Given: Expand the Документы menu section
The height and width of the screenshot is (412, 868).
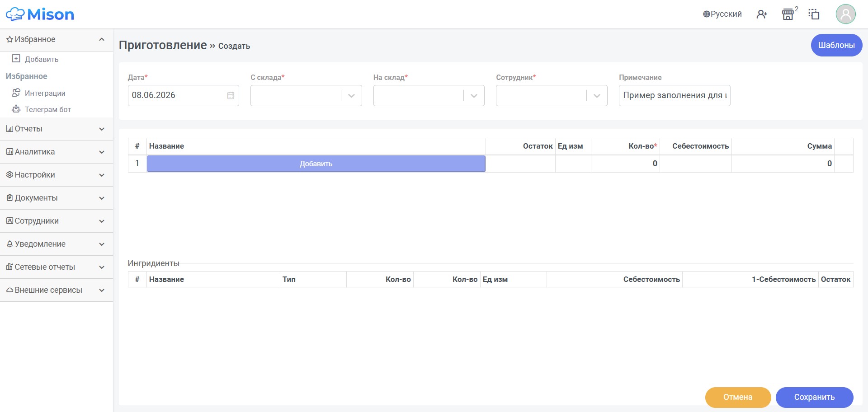Looking at the screenshot, I should pyautogui.click(x=56, y=198).
